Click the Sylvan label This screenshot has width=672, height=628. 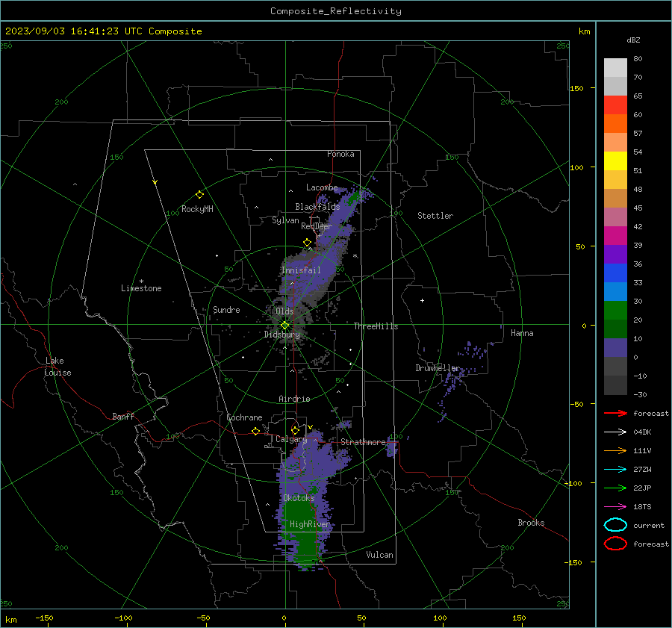coord(285,220)
